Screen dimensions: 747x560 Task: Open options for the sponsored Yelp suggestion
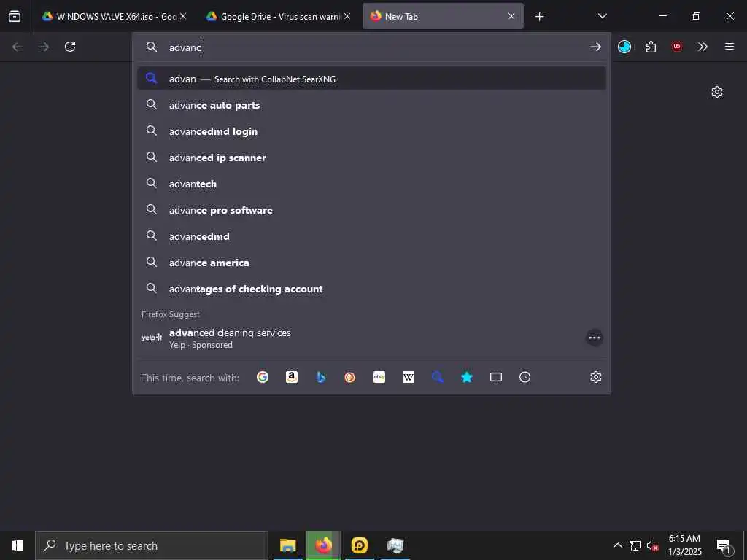pos(594,338)
